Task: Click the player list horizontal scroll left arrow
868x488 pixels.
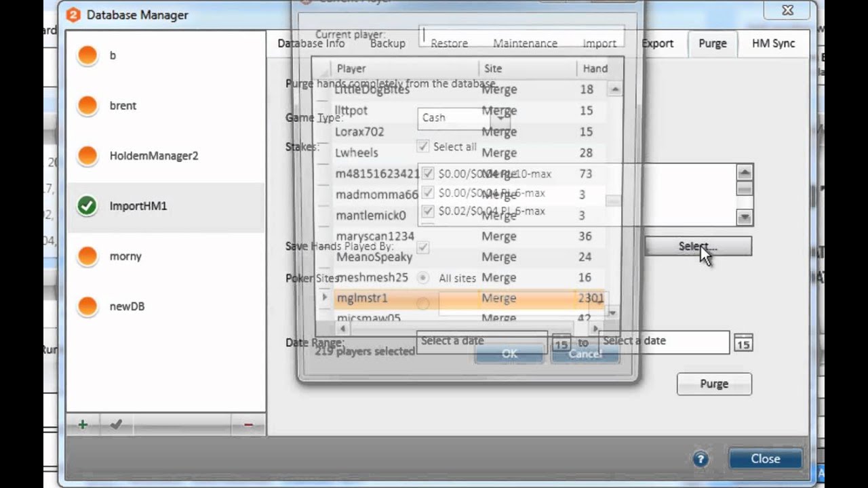Action: 342,329
